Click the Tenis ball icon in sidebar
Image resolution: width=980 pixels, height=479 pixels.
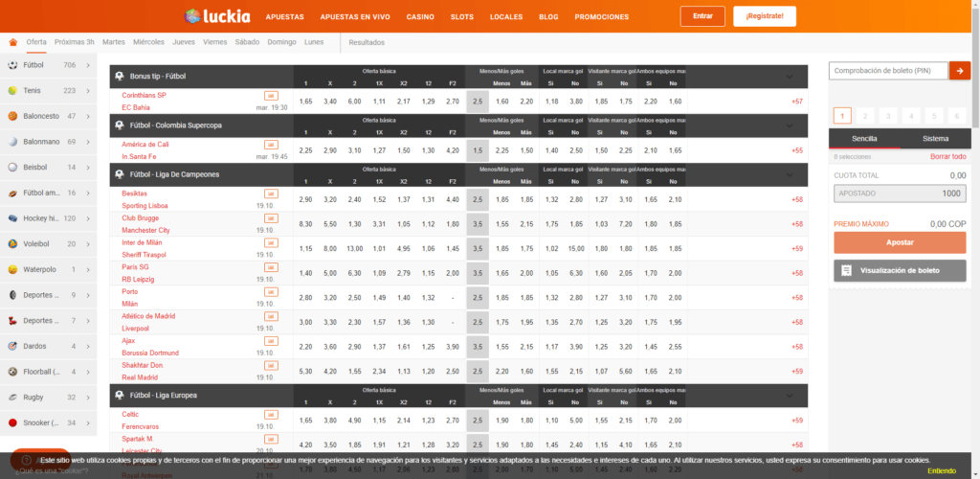click(12, 90)
